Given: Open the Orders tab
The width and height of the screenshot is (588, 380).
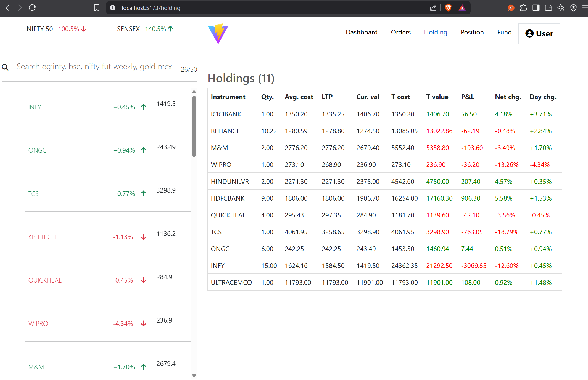Looking at the screenshot, I should tap(401, 32).
